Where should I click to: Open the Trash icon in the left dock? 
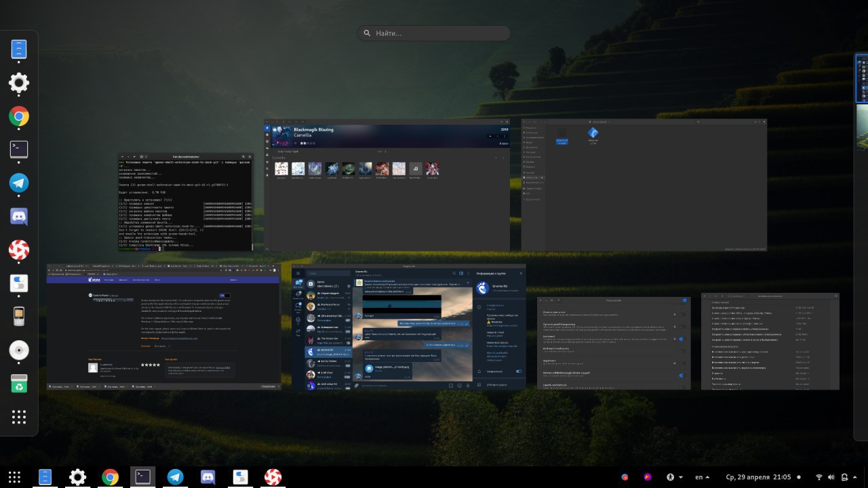pyautogui.click(x=19, y=384)
